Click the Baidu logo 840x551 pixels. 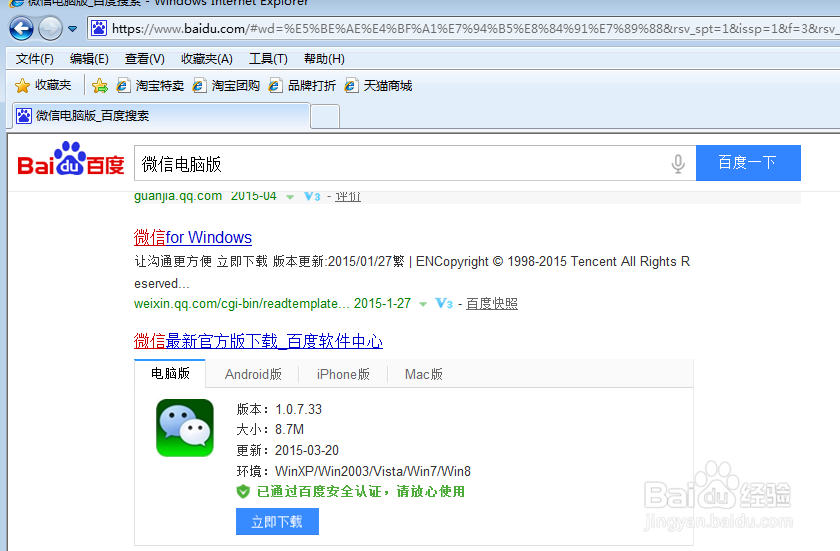tap(71, 159)
